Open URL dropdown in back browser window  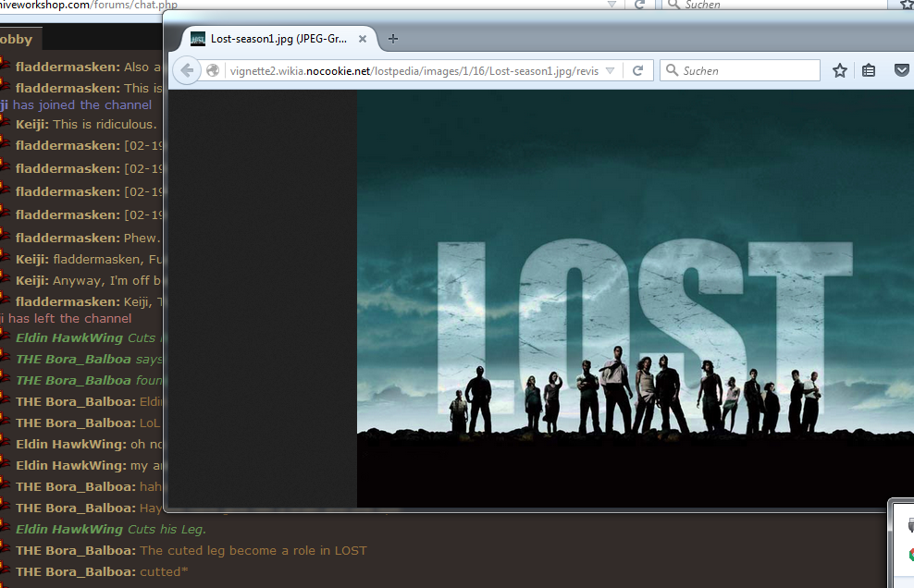click(x=611, y=4)
